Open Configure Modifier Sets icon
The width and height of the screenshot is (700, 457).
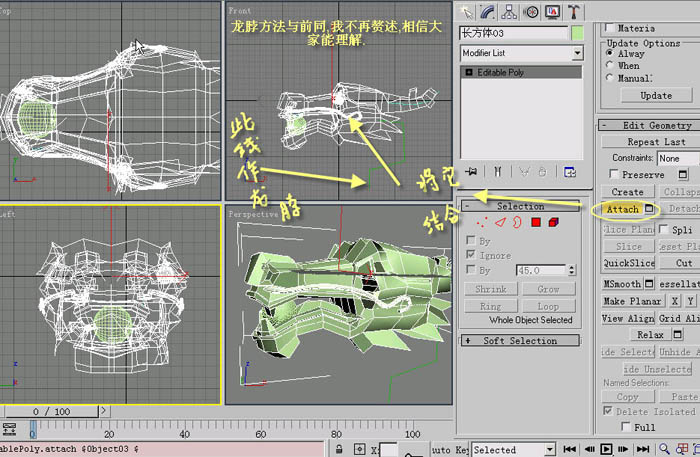click(570, 171)
